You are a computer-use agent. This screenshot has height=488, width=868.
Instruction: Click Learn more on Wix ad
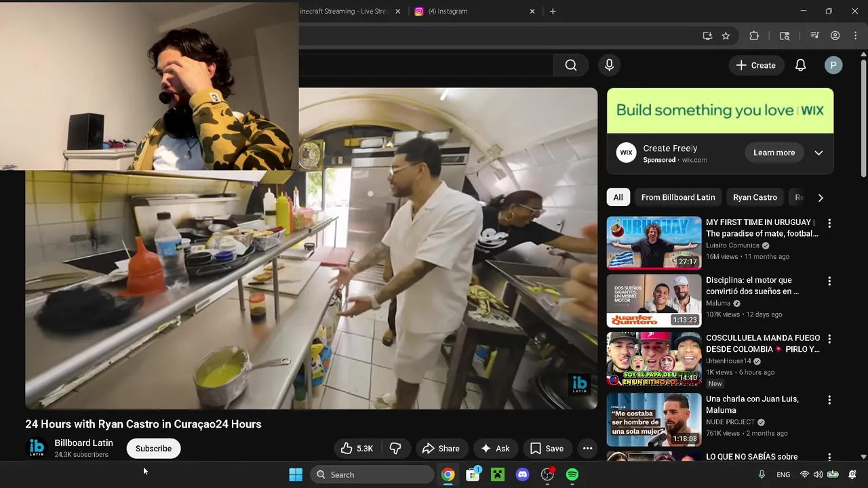click(774, 152)
